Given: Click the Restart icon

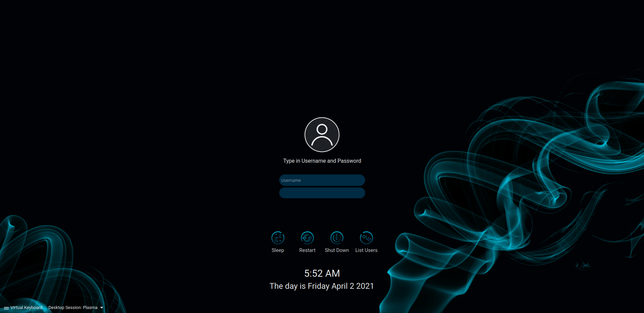Looking at the screenshot, I should 307,238.
